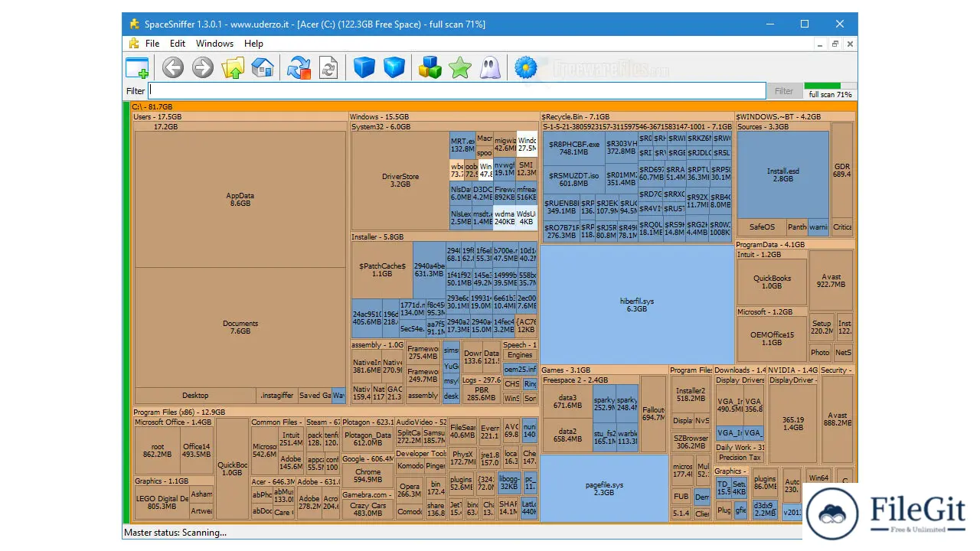Focus the Filter text field
The image size is (980, 551).
pyautogui.click(x=457, y=91)
